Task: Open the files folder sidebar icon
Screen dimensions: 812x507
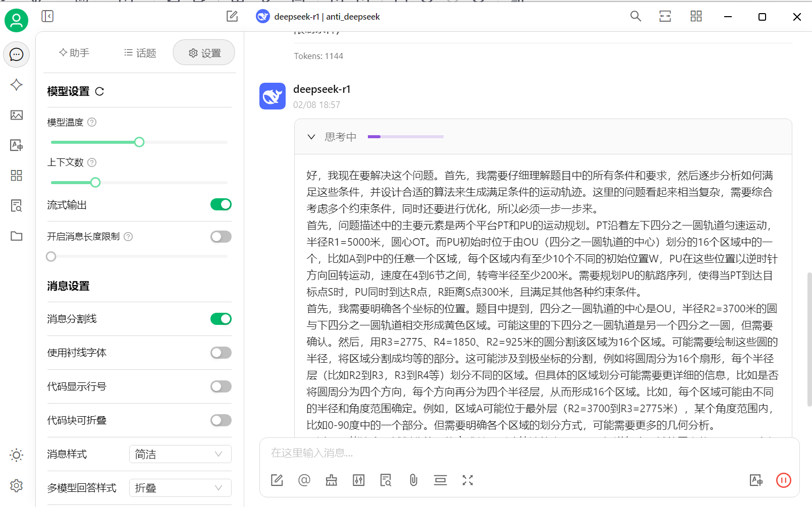Action: coord(17,236)
